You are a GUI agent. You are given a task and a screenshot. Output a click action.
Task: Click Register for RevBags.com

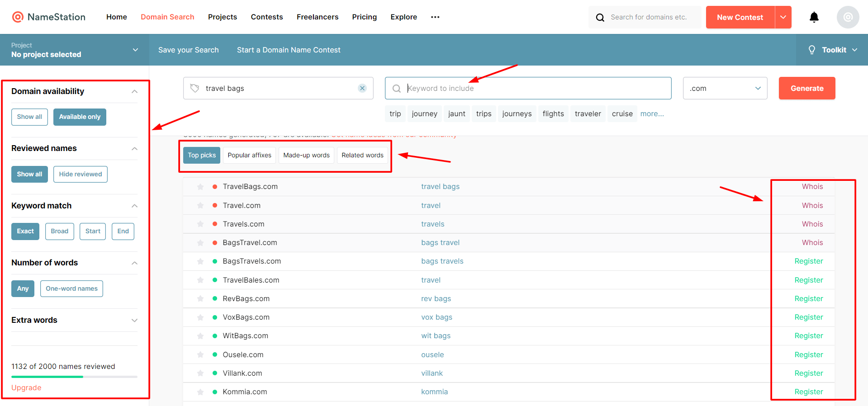808,299
